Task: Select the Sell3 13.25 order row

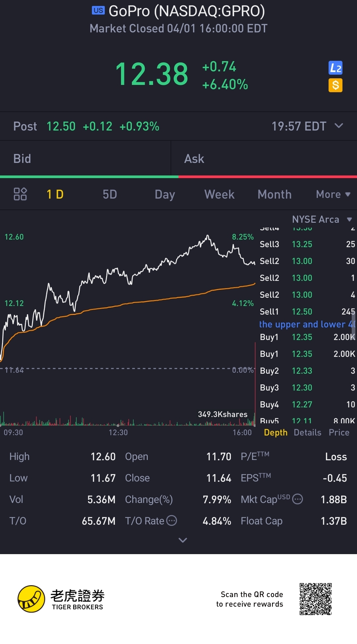Action: click(x=307, y=244)
